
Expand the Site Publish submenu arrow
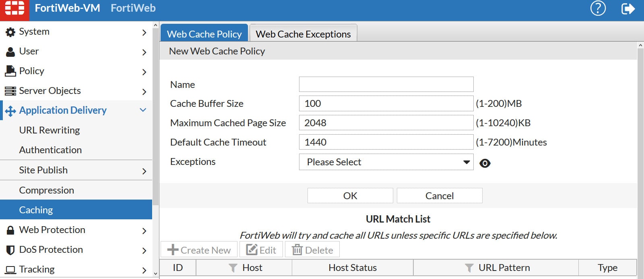coord(144,171)
